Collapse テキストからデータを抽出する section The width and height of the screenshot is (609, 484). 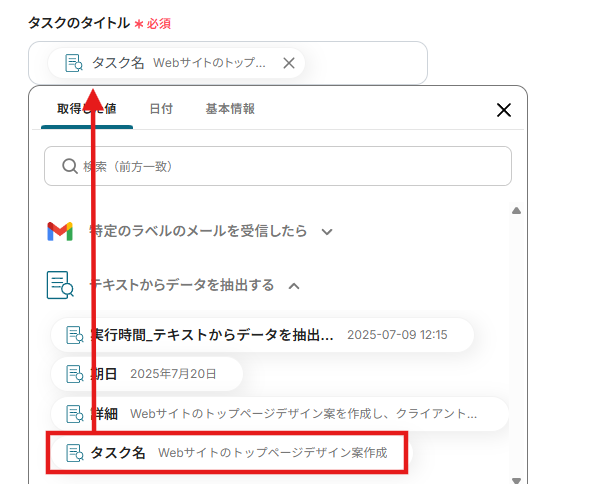point(294,286)
